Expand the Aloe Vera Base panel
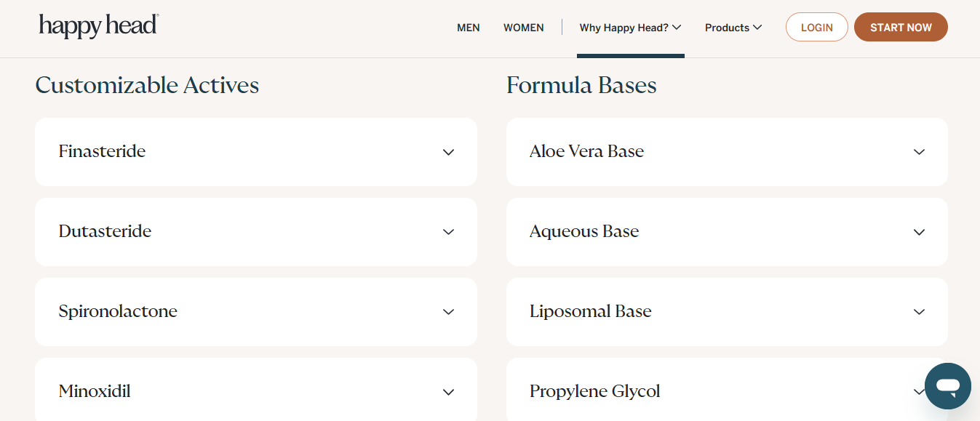 (727, 152)
